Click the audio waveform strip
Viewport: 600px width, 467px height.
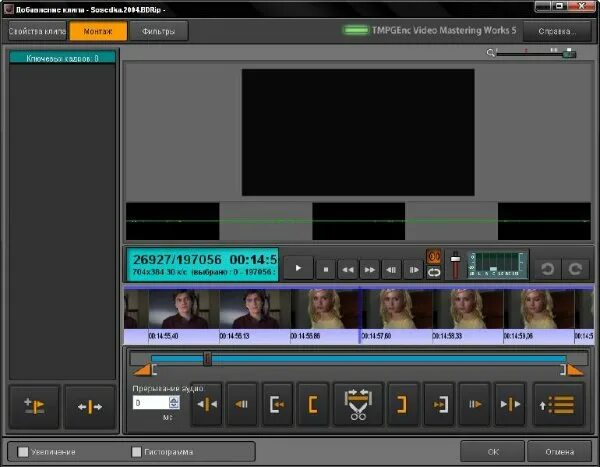[x=358, y=221]
